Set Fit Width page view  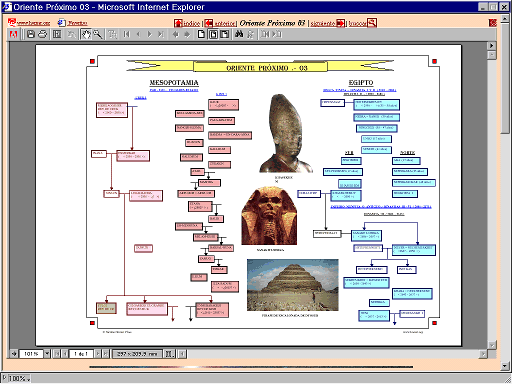point(225,34)
